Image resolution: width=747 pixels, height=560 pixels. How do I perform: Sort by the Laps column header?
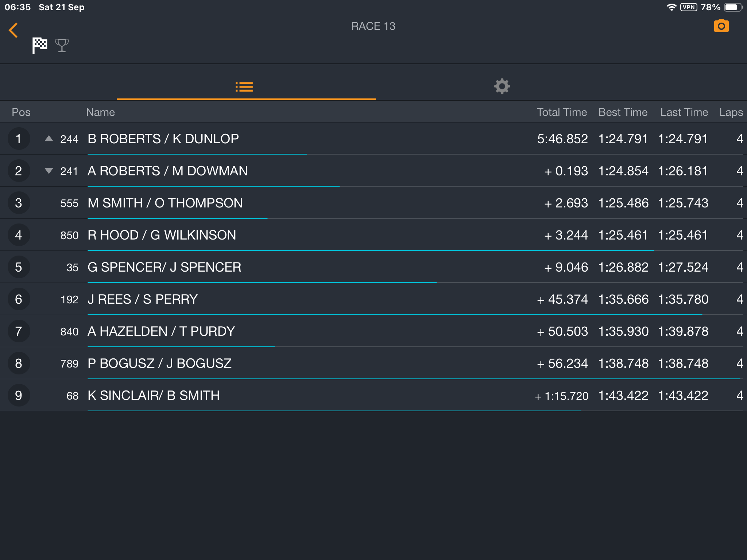[731, 113]
